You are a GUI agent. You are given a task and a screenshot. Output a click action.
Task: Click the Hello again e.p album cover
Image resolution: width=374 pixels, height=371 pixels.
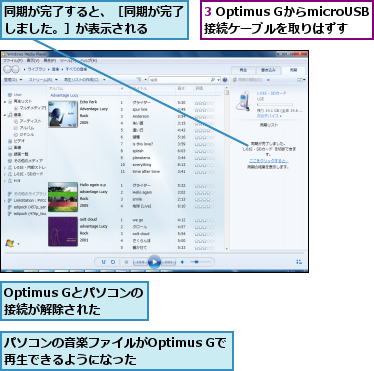(x=63, y=197)
